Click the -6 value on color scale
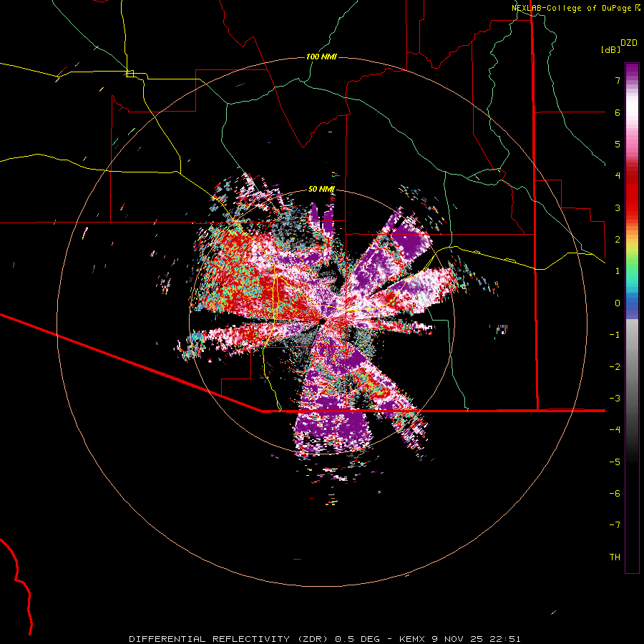 [615, 494]
